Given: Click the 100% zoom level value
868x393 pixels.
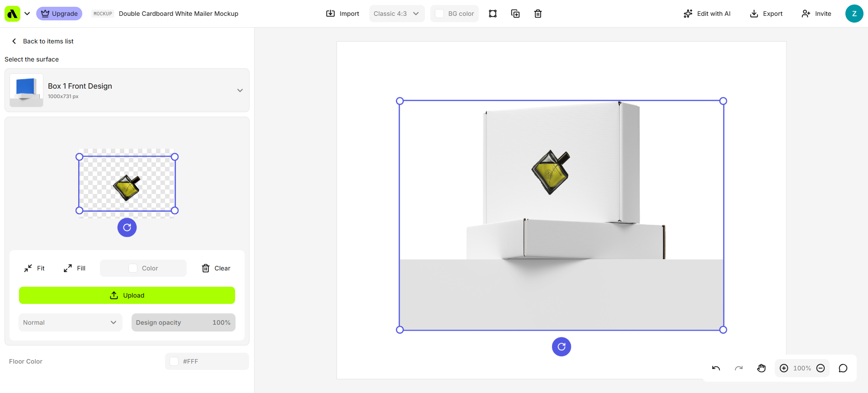Looking at the screenshot, I should (802, 368).
